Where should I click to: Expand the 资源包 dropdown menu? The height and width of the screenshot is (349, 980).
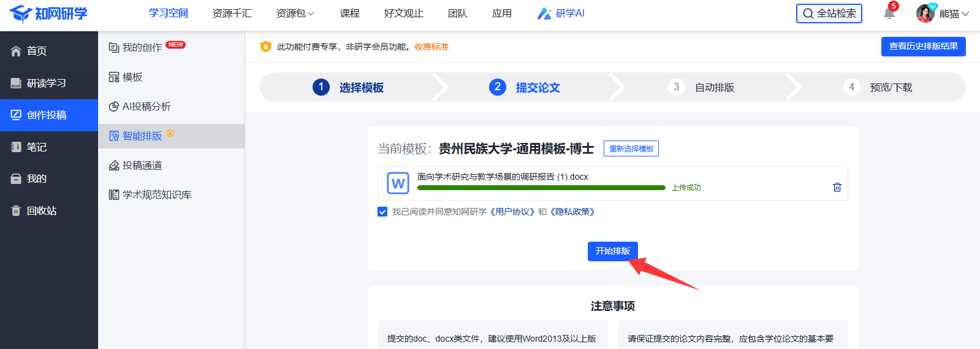tap(295, 13)
